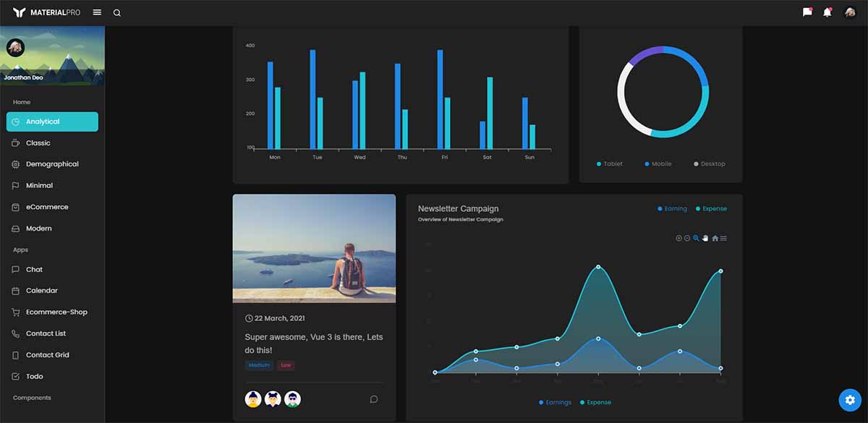The image size is (868, 423).
Task: Open the chart export menu via hamburger icon
Action: click(723, 238)
